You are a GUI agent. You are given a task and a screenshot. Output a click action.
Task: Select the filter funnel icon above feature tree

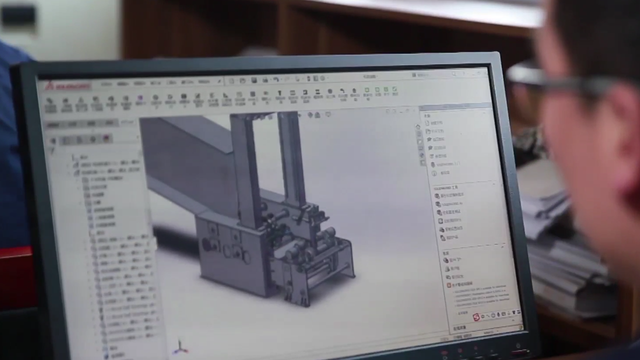(x=53, y=151)
